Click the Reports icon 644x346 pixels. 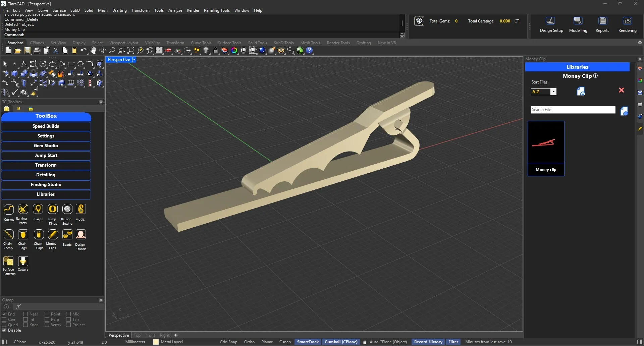(x=602, y=21)
